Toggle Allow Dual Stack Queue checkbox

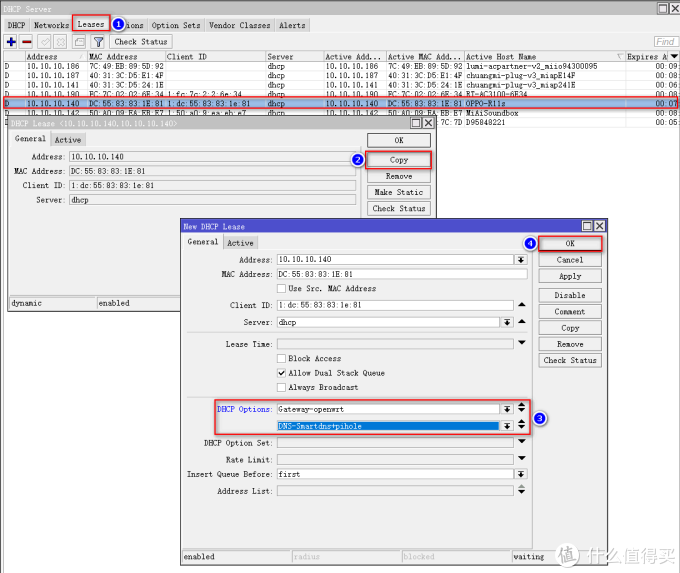tap(281, 373)
